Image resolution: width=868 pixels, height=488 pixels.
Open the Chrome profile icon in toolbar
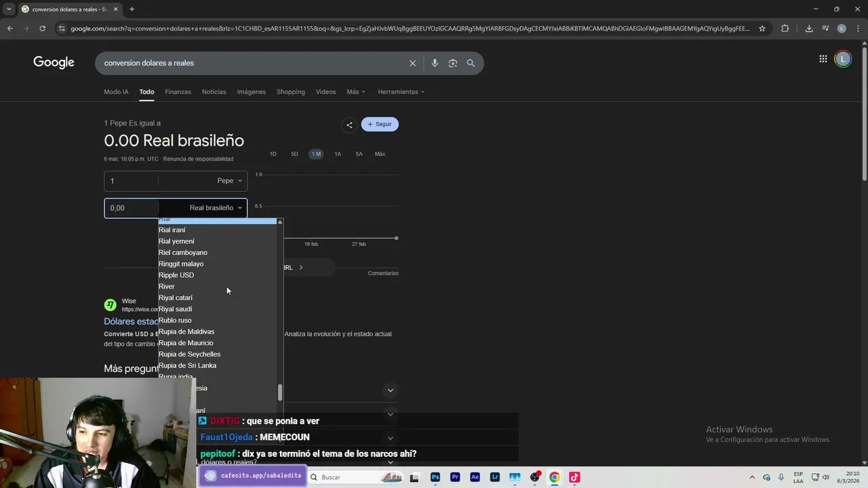click(x=842, y=28)
